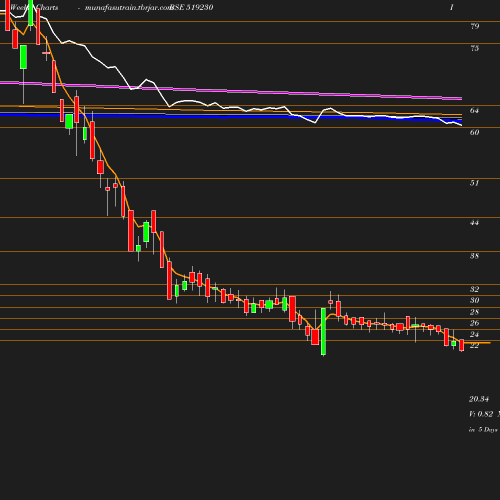This screenshot has height=500, width=500.
Task: Click the "V: 0.82" volume readout
Action: 481,414
